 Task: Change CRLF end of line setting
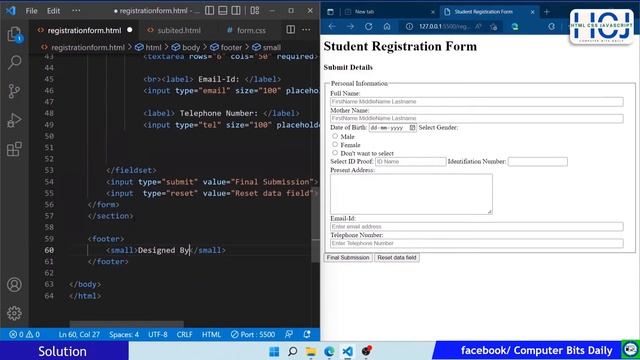click(x=184, y=334)
